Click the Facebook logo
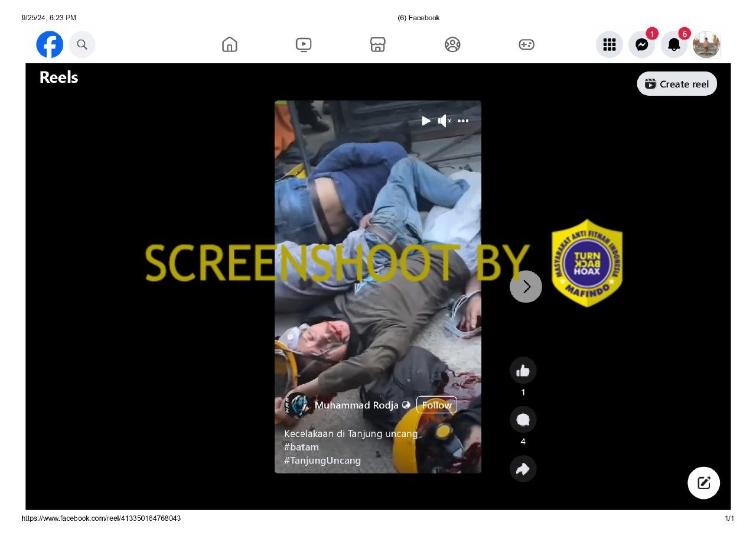 (50, 44)
